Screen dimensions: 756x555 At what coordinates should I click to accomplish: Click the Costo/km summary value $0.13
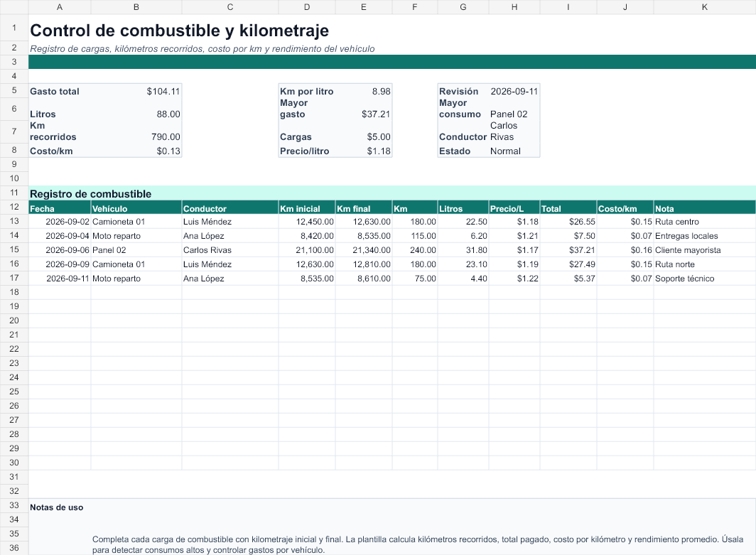(x=168, y=151)
